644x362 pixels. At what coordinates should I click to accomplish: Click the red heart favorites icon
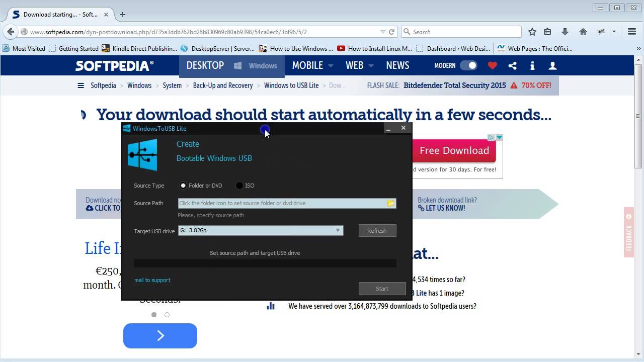[493, 66]
